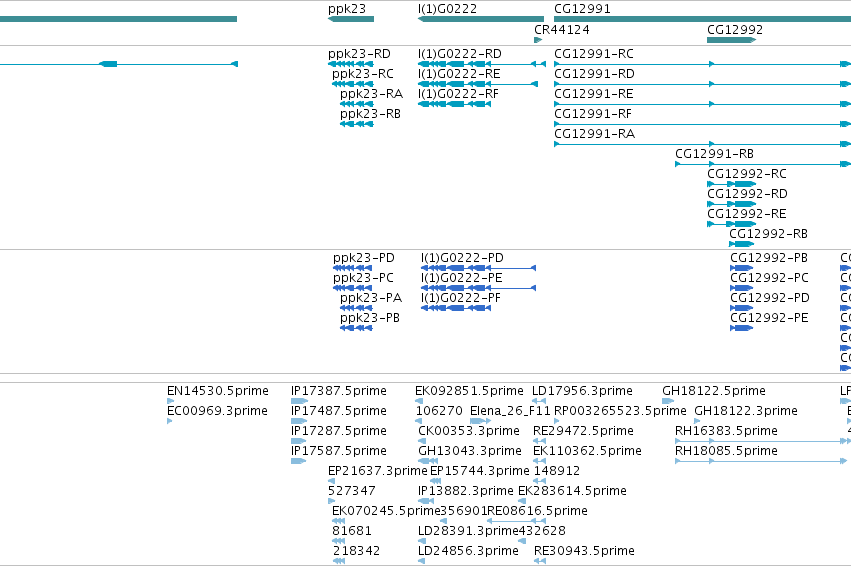The width and height of the screenshot is (851, 566).
Task: Select the CG12992 gene bar glyph
Action: [731, 40]
